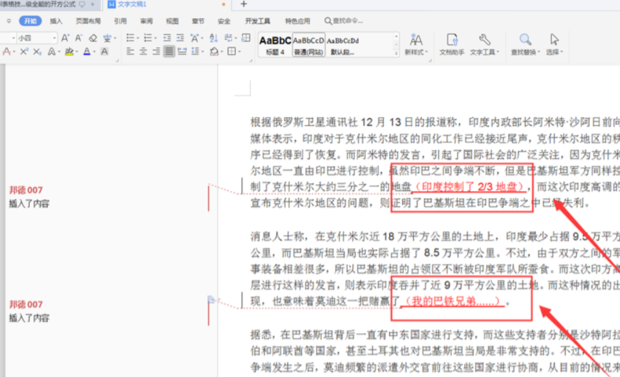
Task: Switch to the Special Features (特色应用) tab
Action: [297, 21]
